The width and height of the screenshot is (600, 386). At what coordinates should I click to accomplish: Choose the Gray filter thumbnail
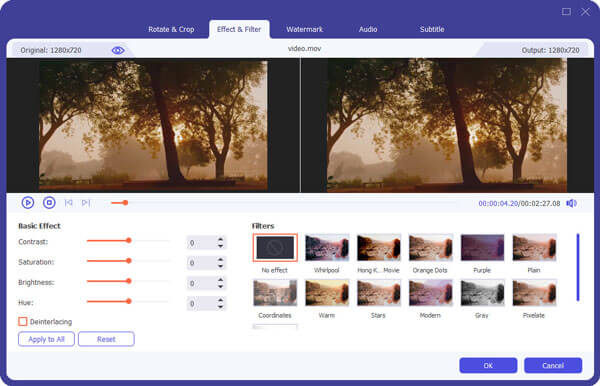(x=482, y=293)
